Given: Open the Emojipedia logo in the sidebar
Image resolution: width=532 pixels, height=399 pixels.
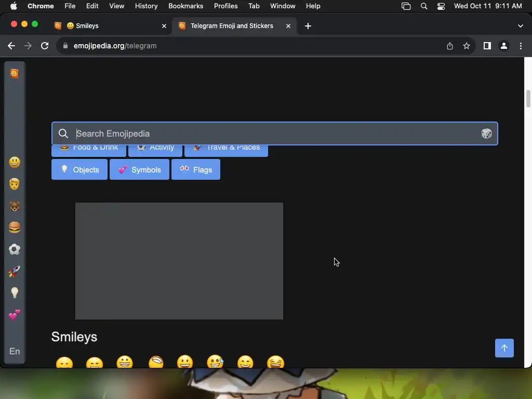Looking at the screenshot, I should click(14, 73).
